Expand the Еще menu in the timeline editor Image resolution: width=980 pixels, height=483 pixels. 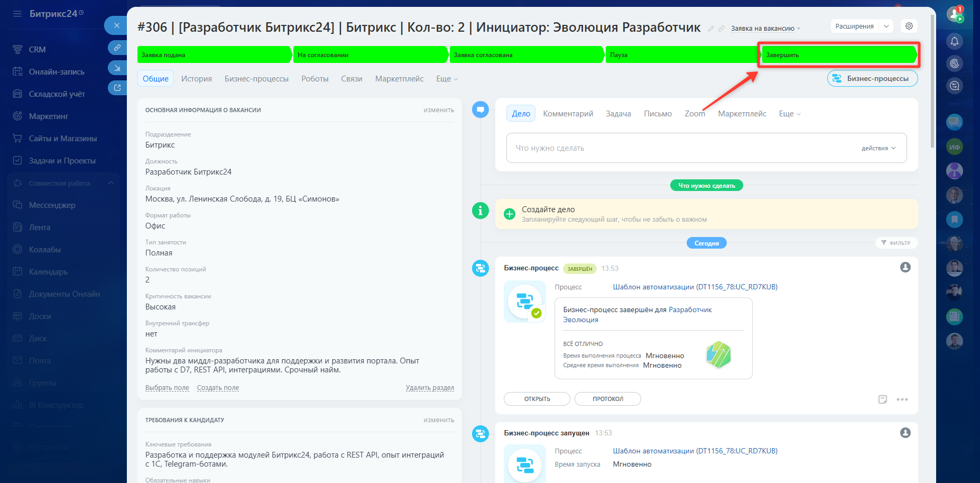click(x=790, y=114)
